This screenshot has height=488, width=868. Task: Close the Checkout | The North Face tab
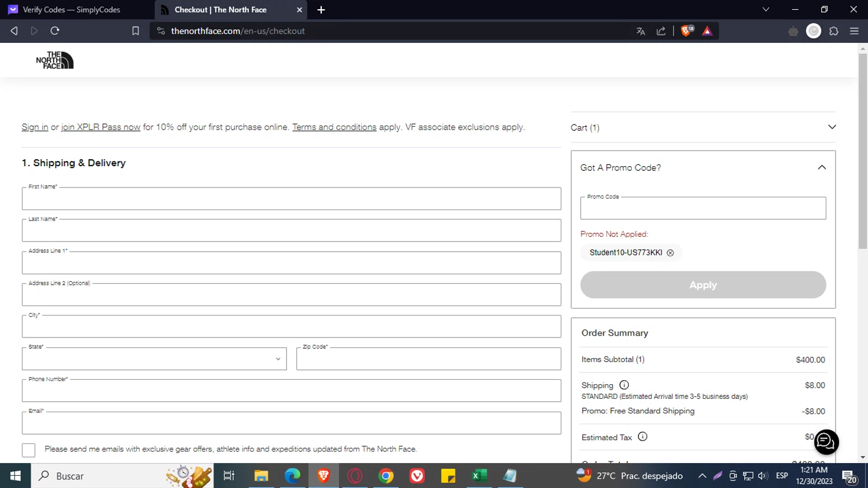pyautogui.click(x=299, y=10)
